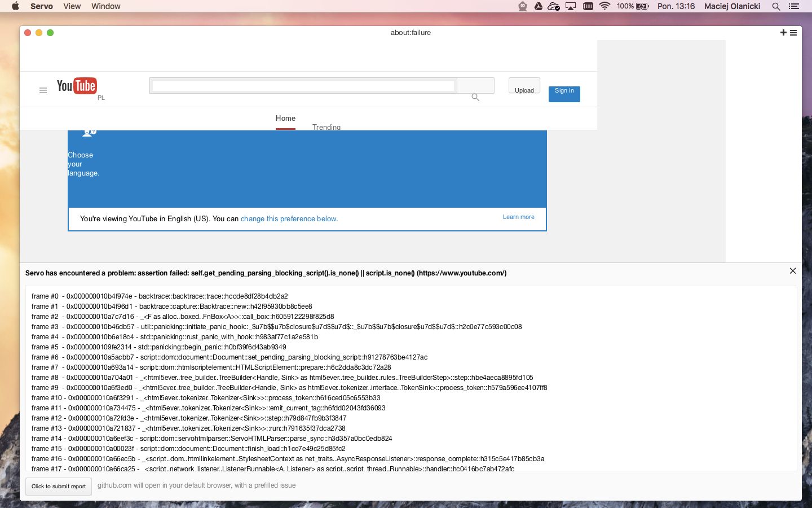Focus the YouTube search input field

[x=303, y=86]
